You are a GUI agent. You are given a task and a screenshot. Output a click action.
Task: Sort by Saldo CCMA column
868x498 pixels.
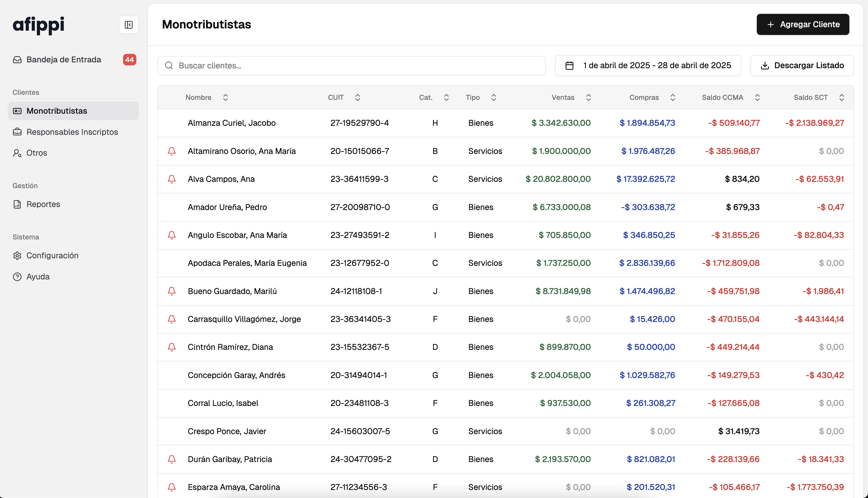tap(757, 98)
